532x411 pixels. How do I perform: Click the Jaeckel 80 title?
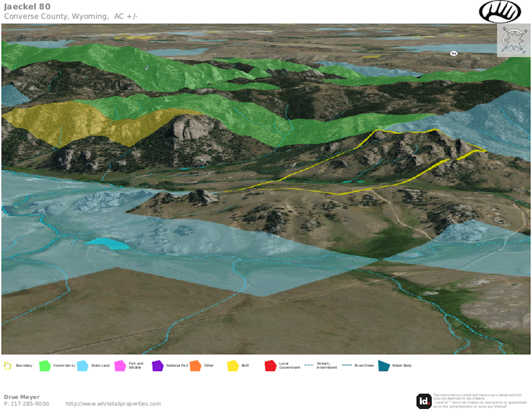27,7
